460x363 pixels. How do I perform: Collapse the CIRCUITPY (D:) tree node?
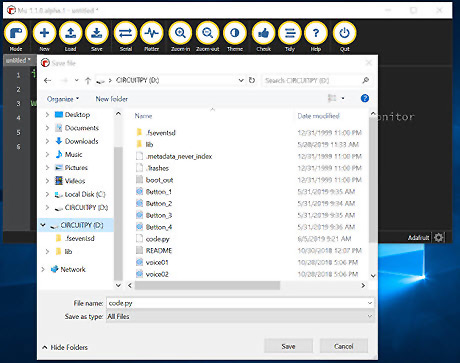43,225
